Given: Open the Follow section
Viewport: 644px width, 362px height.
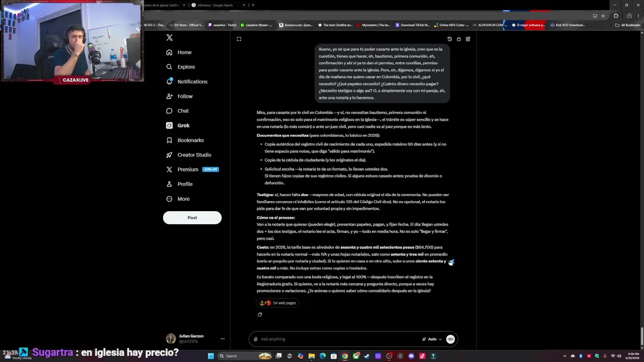Looking at the screenshot, I should click(x=179, y=96).
